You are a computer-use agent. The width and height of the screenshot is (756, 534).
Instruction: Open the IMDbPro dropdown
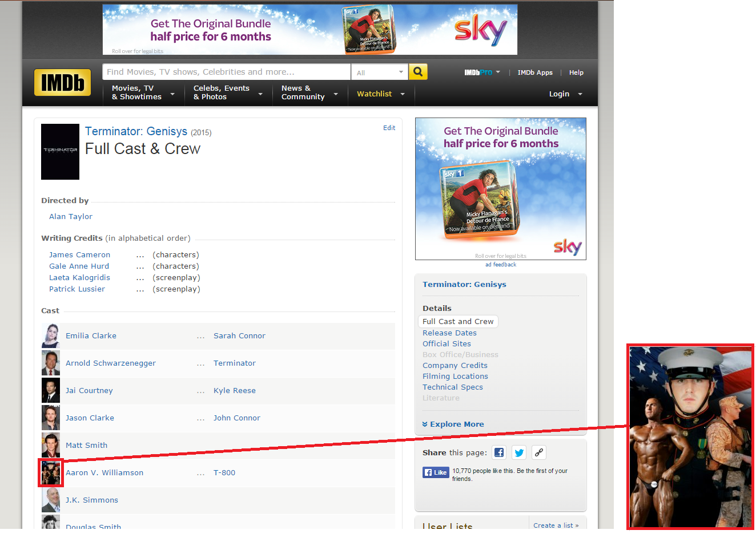click(482, 72)
